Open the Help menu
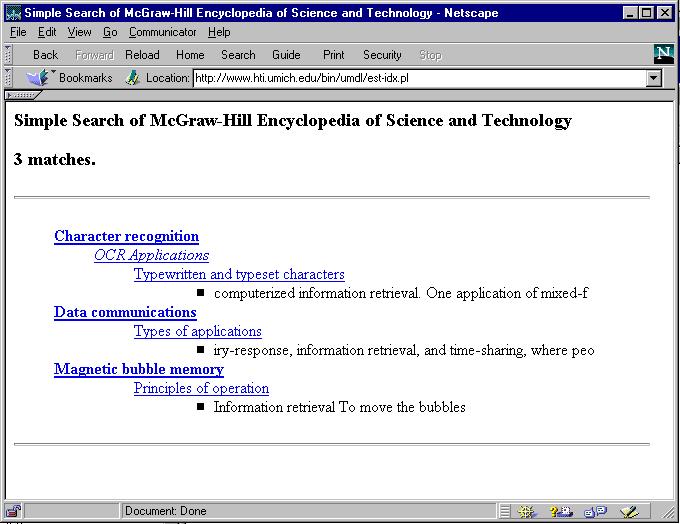 tap(219, 32)
